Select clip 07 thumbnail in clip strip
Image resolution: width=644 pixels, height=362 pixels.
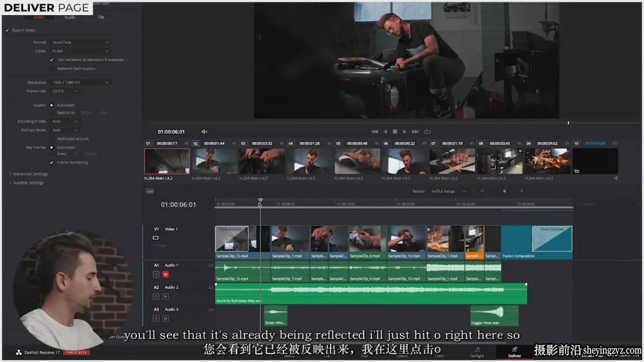pos(452,161)
